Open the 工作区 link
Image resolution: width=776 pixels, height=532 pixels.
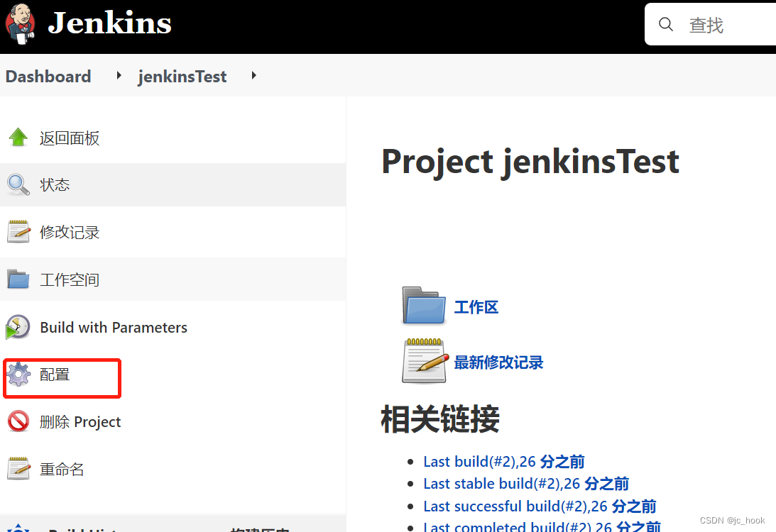pos(476,307)
